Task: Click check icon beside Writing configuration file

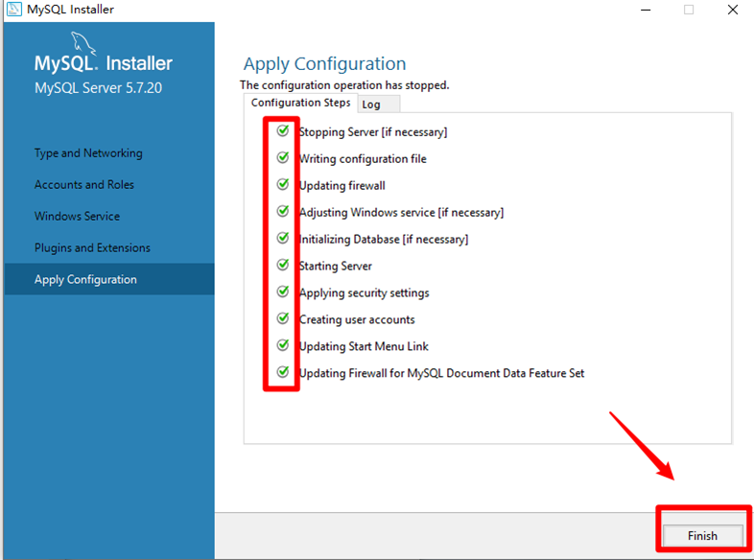Action: 283,157
